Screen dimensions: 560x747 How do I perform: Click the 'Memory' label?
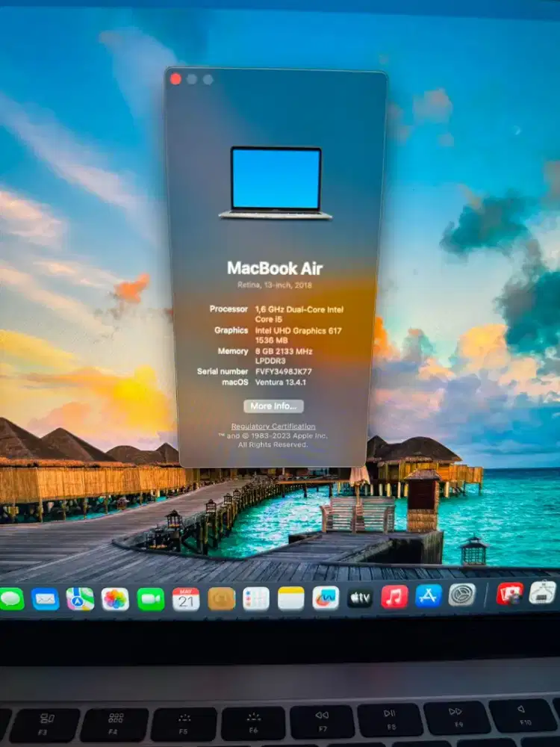point(233,351)
